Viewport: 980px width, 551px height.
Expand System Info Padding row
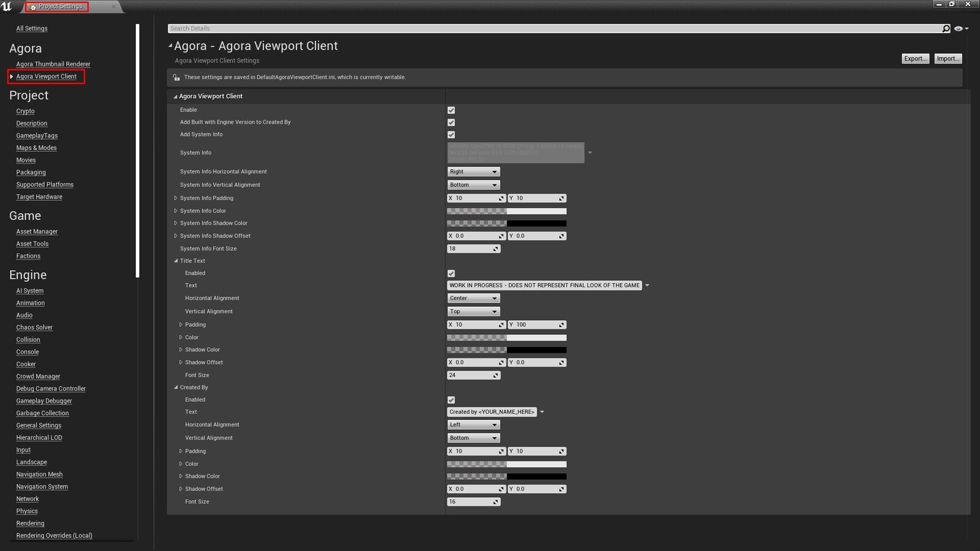[176, 198]
